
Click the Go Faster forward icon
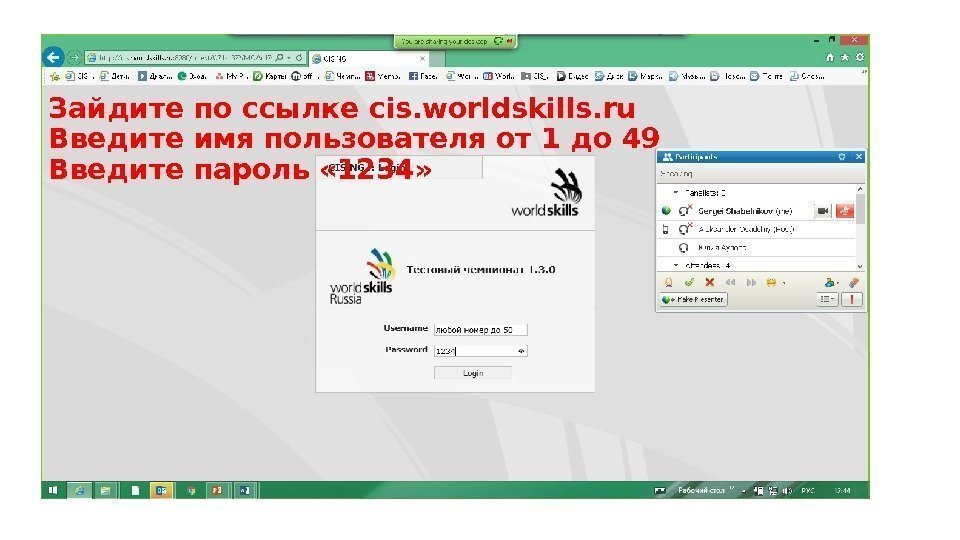(751, 282)
